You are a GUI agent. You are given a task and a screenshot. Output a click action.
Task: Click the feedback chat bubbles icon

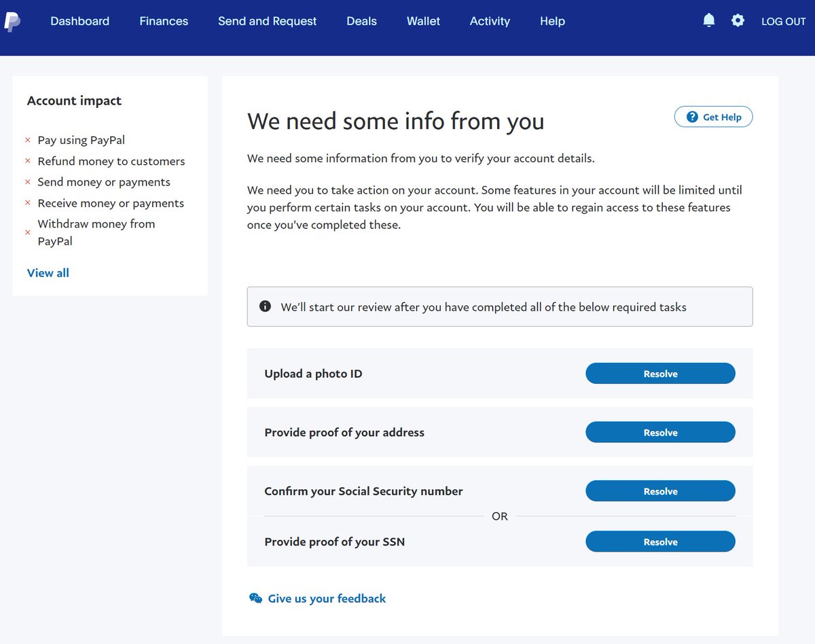point(255,598)
